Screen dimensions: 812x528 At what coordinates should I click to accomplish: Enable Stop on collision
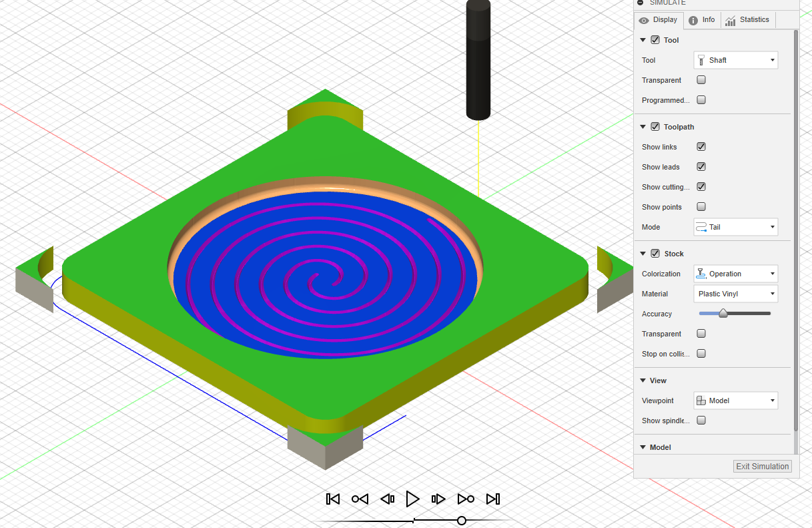[701, 354]
